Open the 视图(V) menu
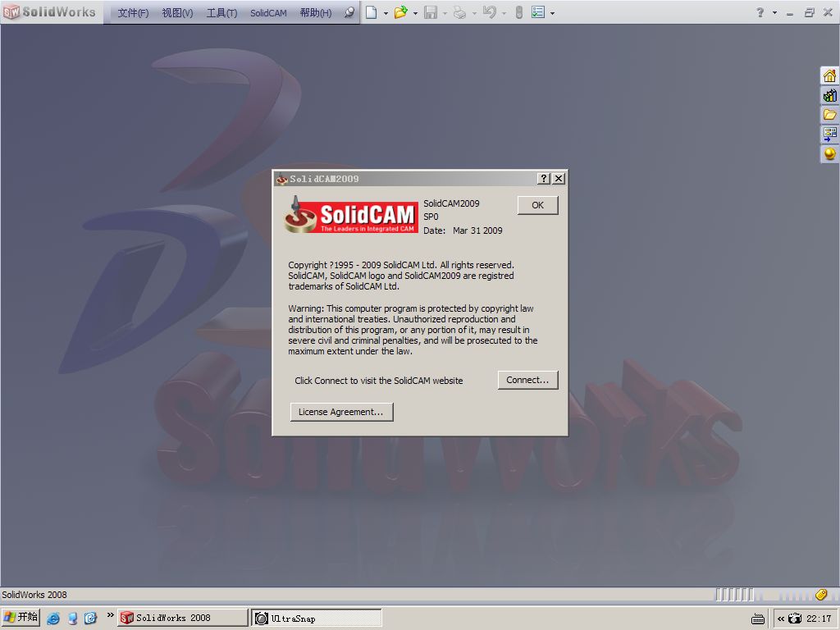Screen dimensions: 840x630 pos(177,13)
